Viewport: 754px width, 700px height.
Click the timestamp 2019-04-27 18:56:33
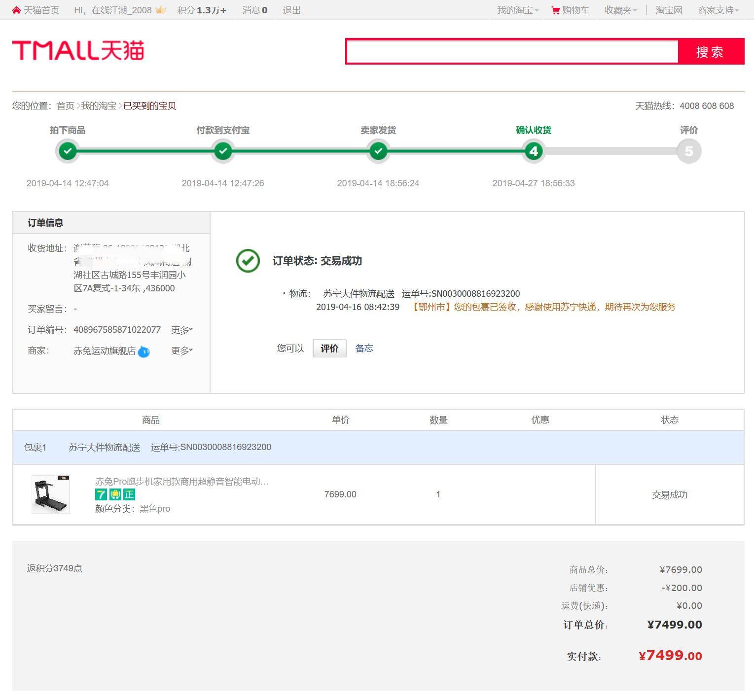point(534,183)
